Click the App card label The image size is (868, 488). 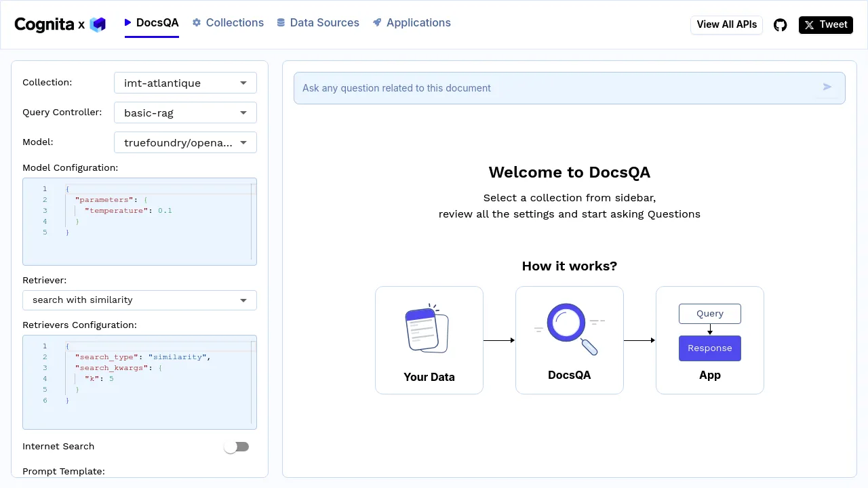[710, 375]
